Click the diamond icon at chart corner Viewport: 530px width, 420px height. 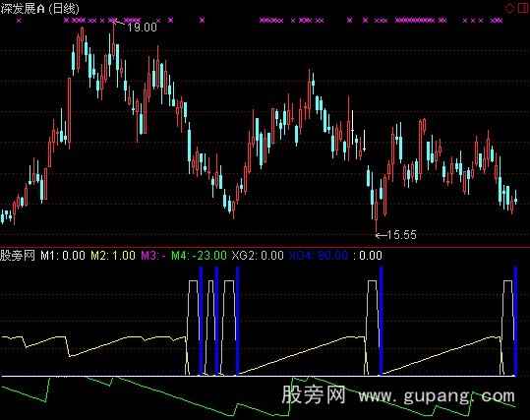[x=509, y=9]
